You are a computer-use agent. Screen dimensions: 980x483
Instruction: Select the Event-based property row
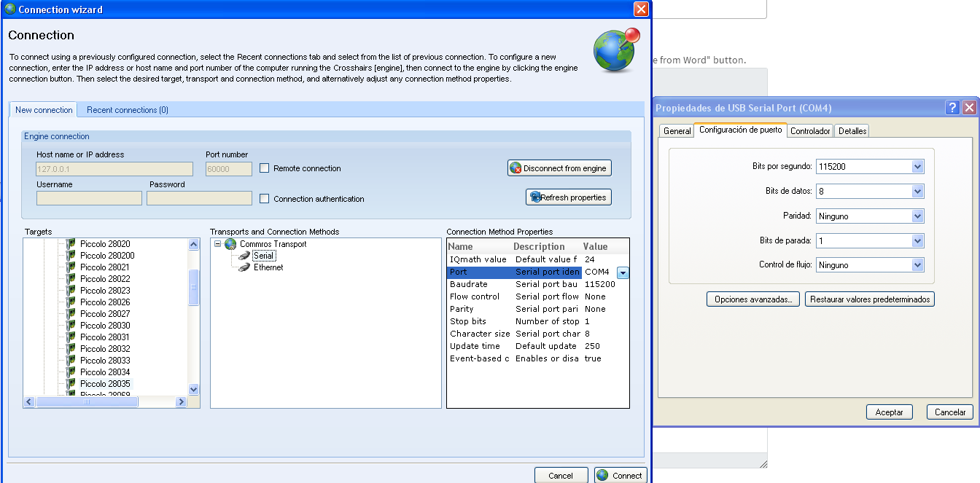coord(537,358)
